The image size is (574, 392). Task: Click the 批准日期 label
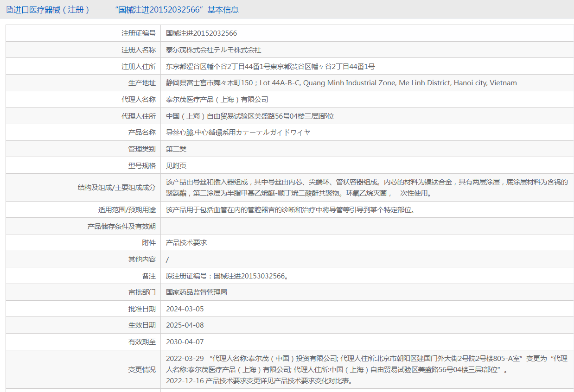[142, 309]
